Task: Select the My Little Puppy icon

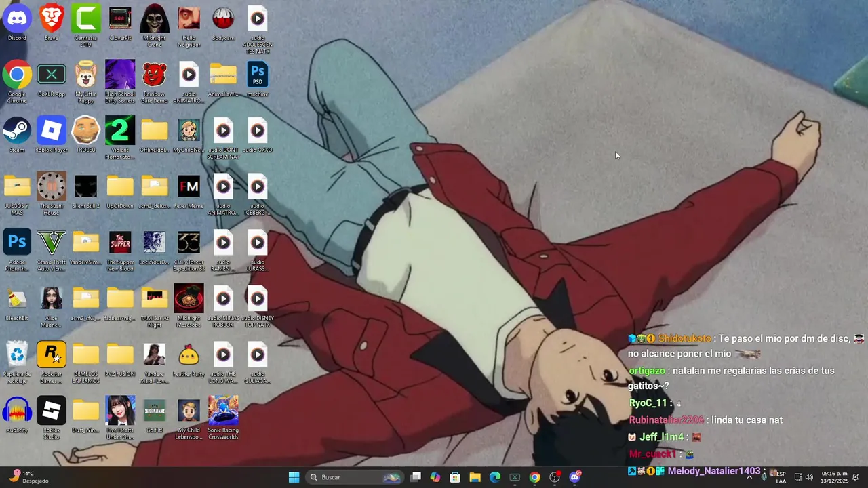Action: tap(85, 82)
